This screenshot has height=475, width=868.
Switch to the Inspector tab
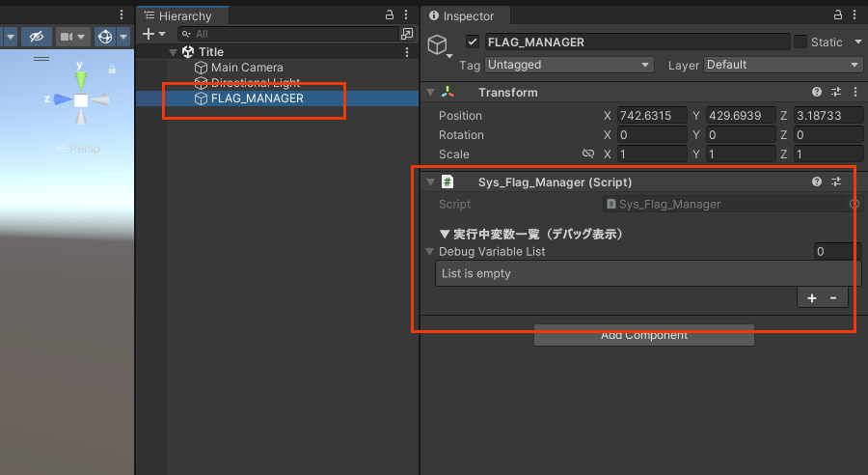468,16
